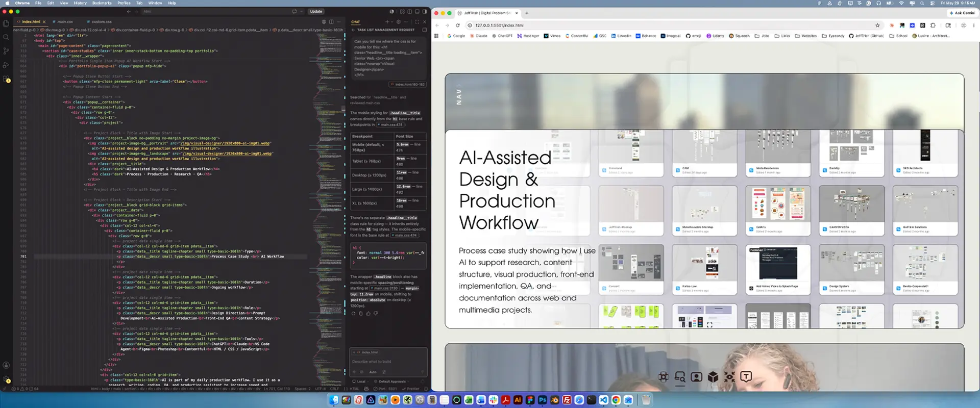Open the index.html:160-162 reference chip
The width and height of the screenshot is (980, 408).
[407, 84]
